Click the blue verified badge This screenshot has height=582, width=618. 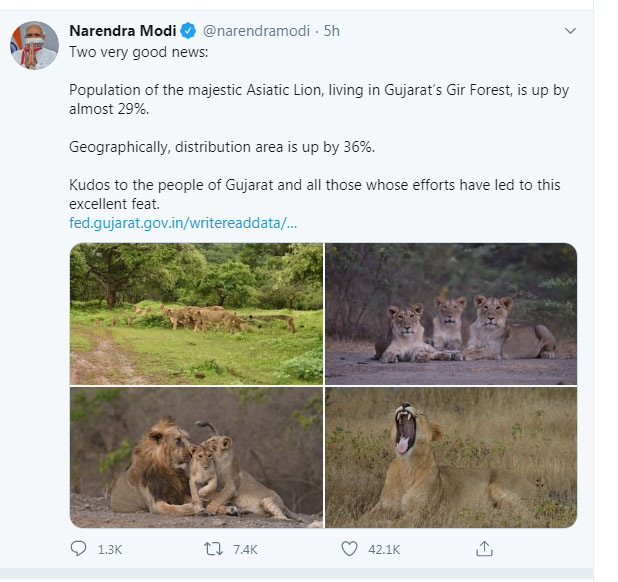coord(188,31)
